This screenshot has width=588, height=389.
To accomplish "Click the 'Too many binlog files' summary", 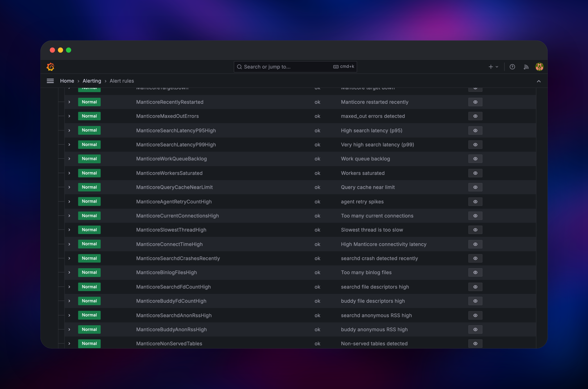I will click(366, 272).
